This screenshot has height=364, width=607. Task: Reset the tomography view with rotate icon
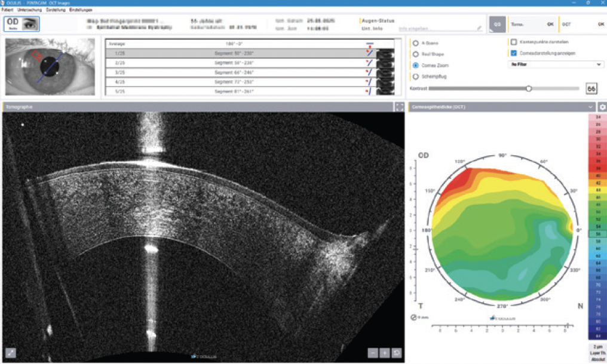[x=396, y=353]
